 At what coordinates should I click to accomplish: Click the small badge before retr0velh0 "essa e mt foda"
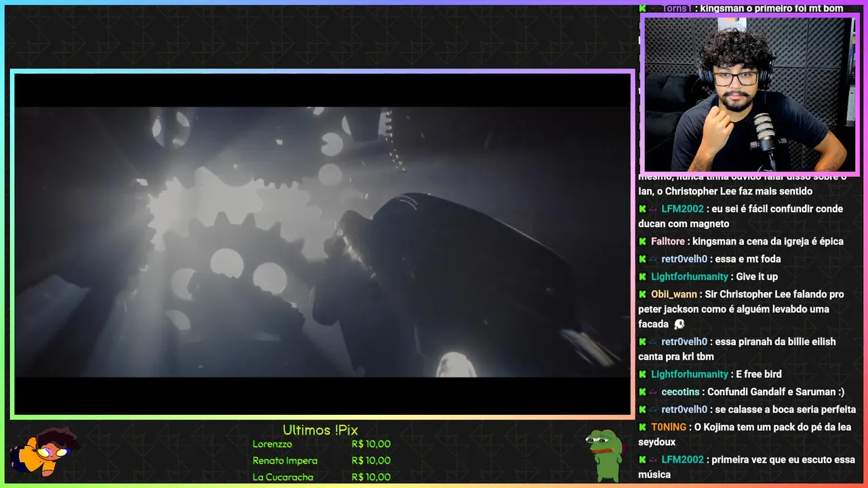[x=653, y=259]
